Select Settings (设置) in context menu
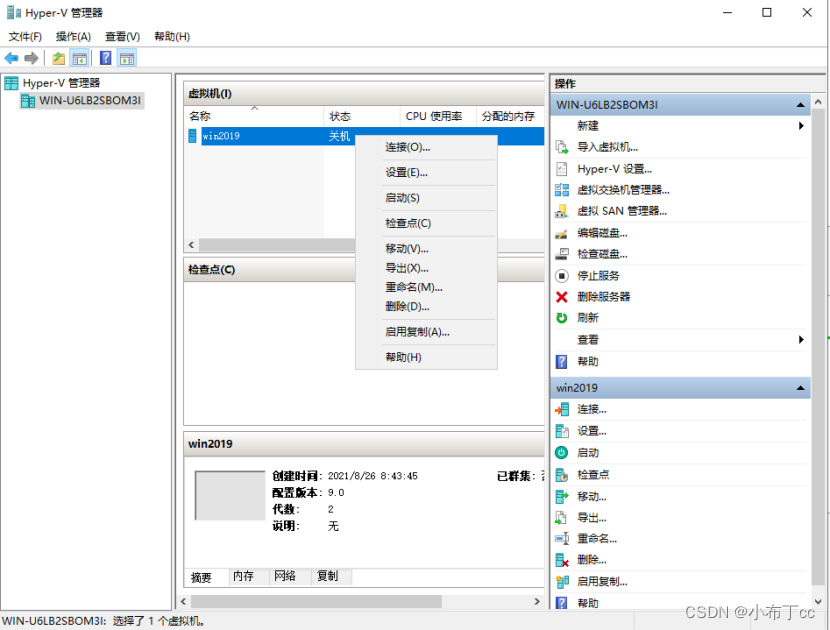The width and height of the screenshot is (830, 630). [407, 172]
